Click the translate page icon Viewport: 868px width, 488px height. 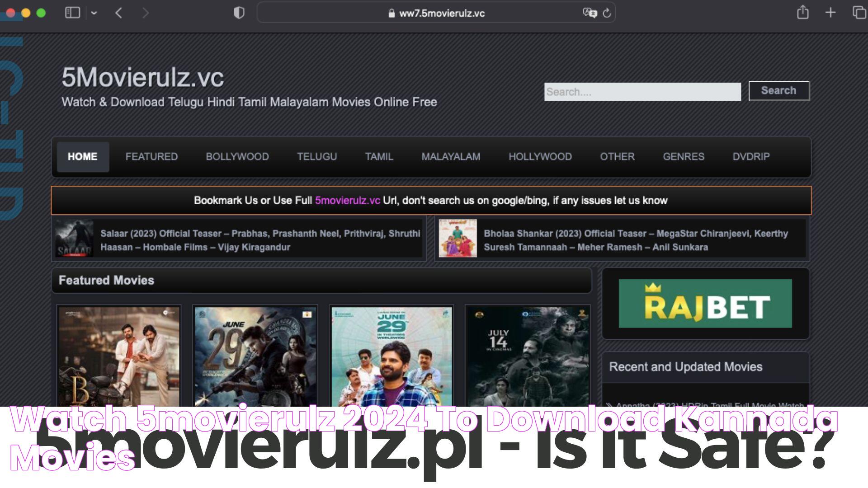pos(590,13)
